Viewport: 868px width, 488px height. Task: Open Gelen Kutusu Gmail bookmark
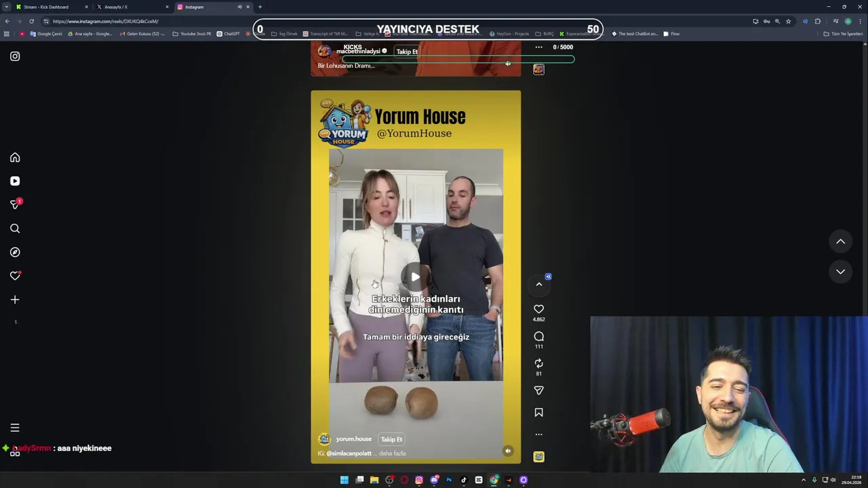pyautogui.click(x=142, y=34)
